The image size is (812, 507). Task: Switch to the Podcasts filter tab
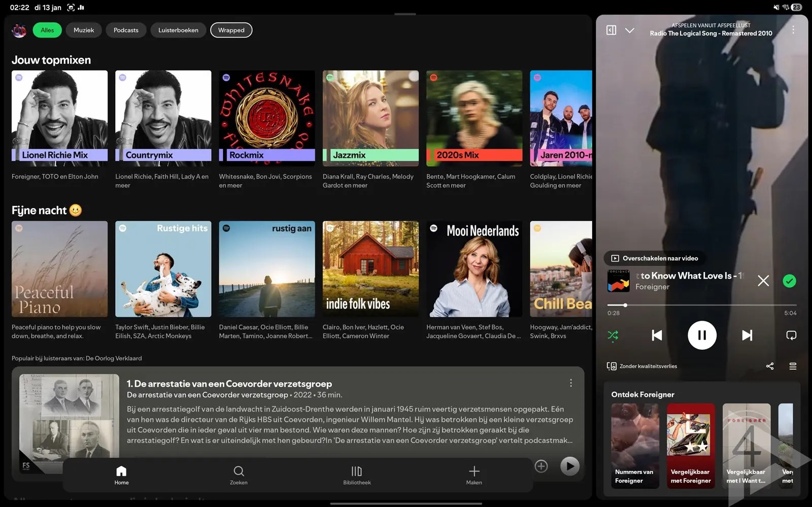[x=126, y=30]
